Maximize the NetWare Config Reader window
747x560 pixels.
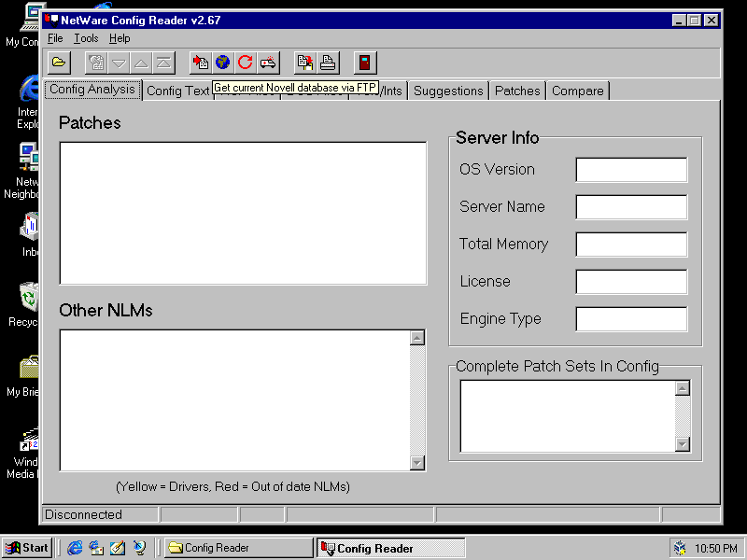pos(695,21)
